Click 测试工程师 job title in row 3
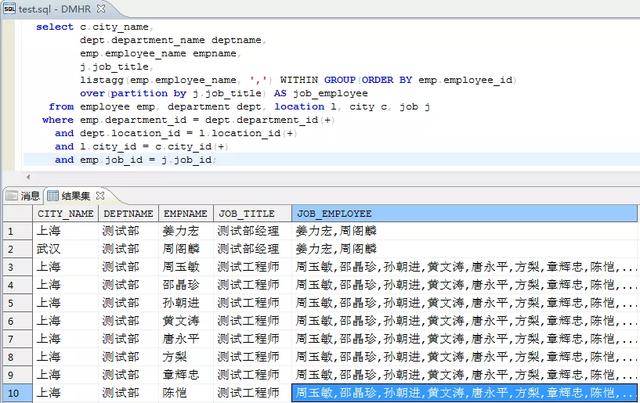The image size is (640, 403). click(x=252, y=267)
